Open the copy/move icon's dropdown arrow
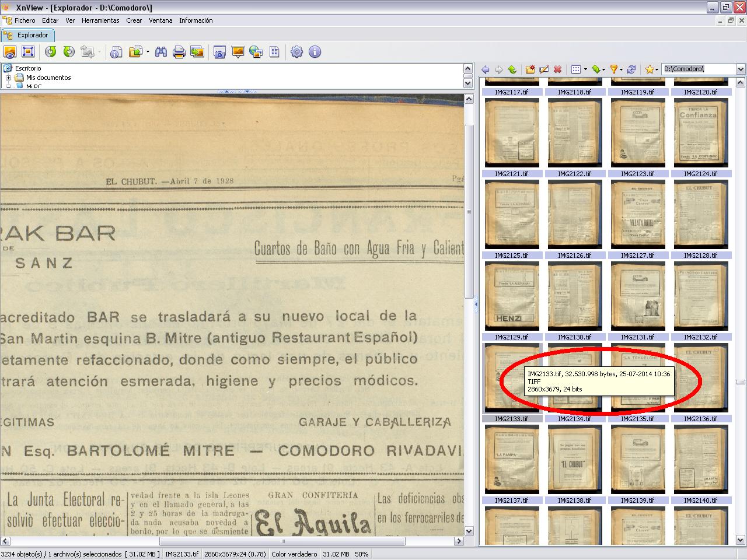 148,52
